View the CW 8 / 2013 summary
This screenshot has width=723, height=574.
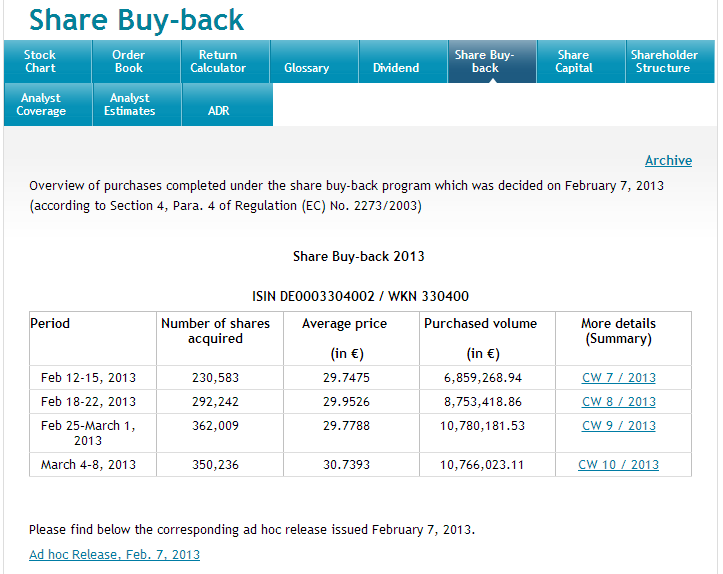pos(619,402)
